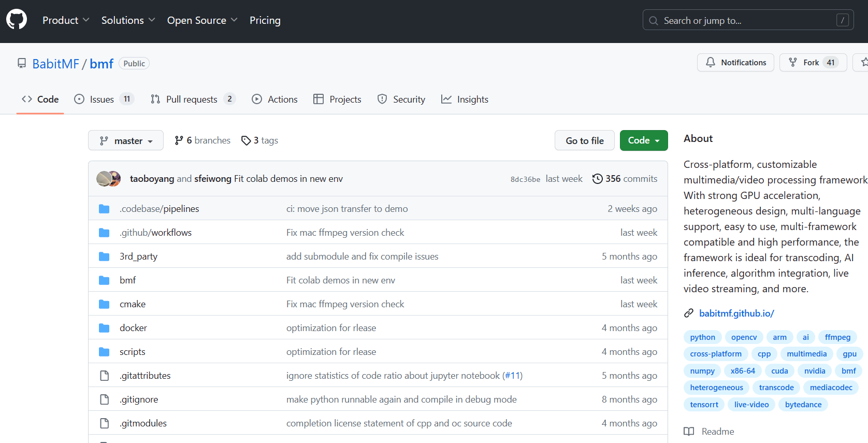The image size is (868, 443).
Task: Open the Pull requests tab
Action: [x=192, y=99]
